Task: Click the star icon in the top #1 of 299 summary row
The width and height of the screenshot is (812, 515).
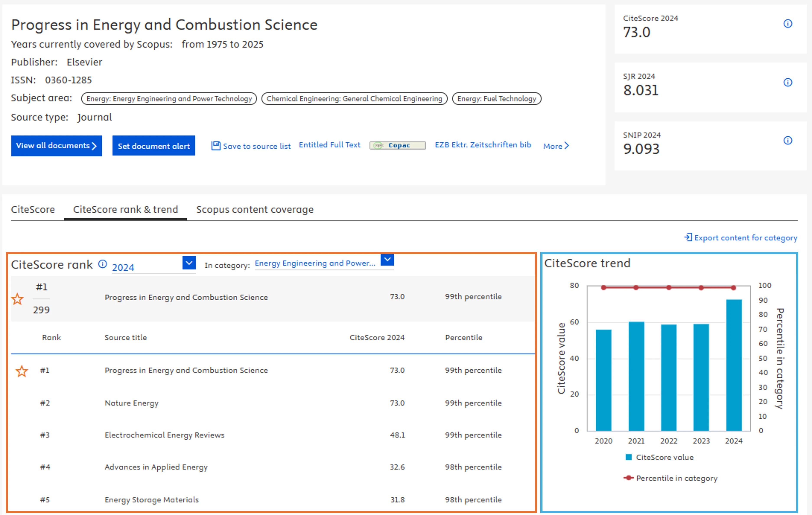Action: 17,299
